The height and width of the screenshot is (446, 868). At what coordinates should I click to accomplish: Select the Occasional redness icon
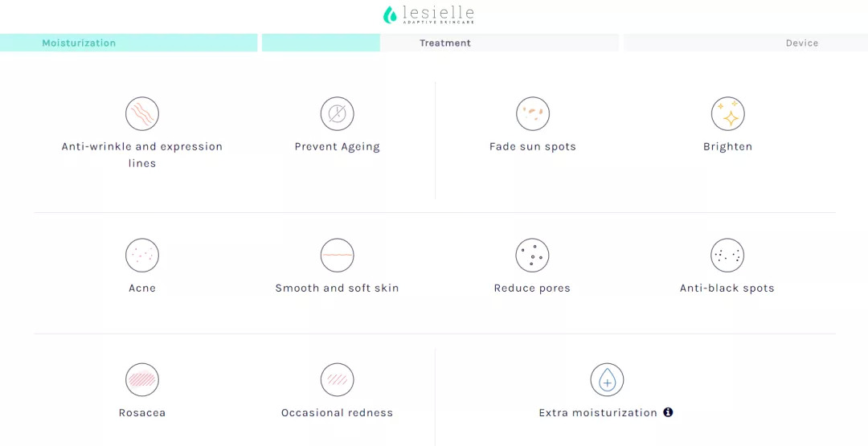[338, 380]
